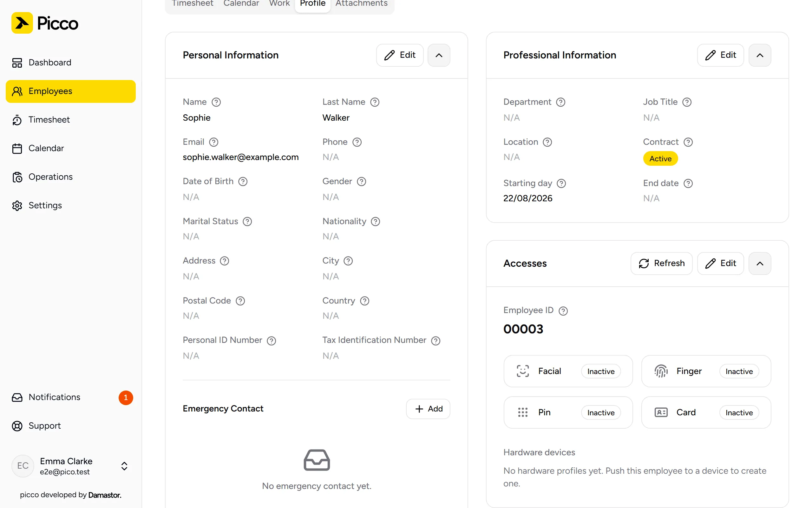Collapse the Personal Information section

pos(439,55)
